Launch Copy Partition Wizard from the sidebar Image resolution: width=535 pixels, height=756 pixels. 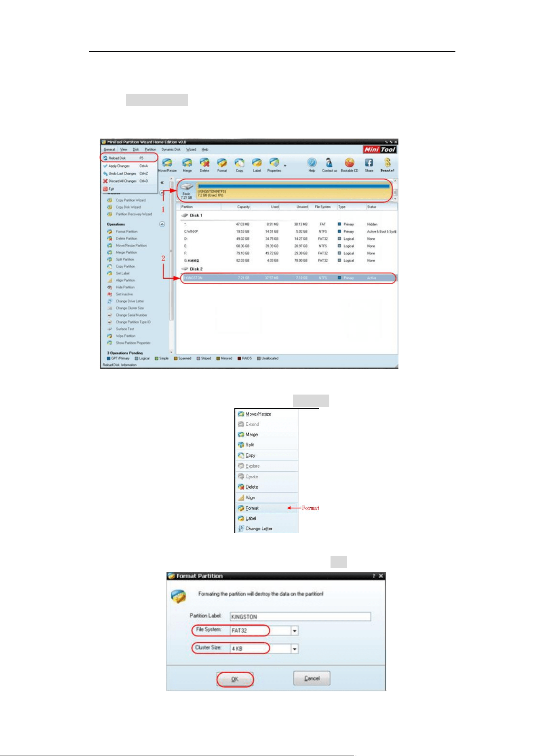click(x=126, y=200)
